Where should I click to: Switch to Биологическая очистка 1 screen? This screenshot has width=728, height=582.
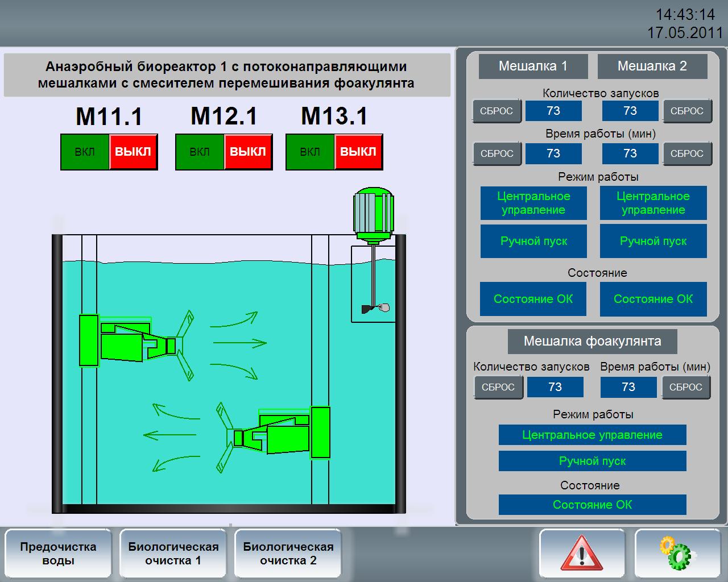click(x=173, y=554)
